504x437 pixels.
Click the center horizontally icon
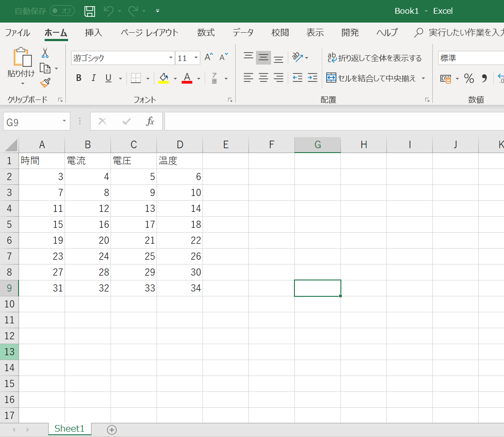point(263,77)
